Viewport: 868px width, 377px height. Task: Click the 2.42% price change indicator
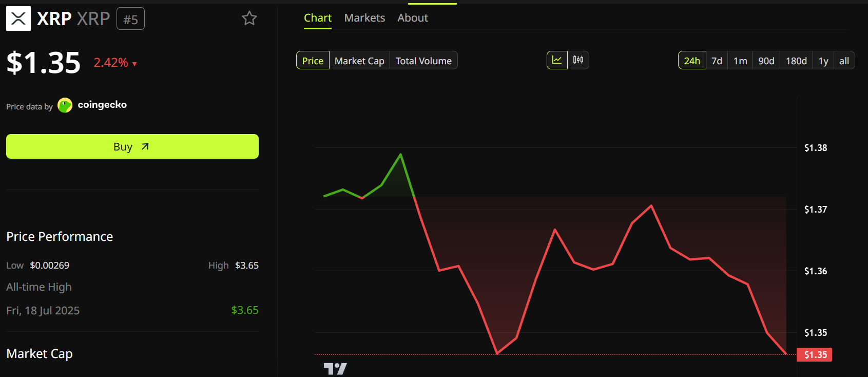pyautogui.click(x=115, y=63)
